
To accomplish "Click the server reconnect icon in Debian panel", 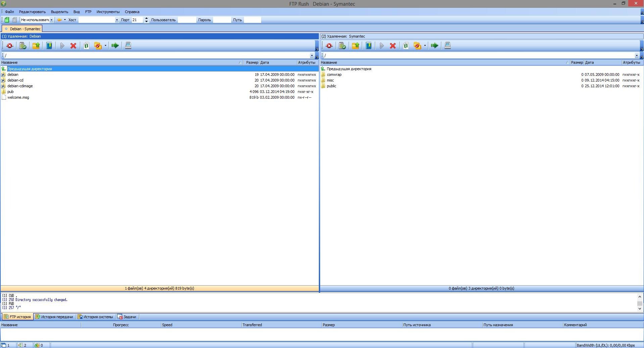I will (23, 46).
